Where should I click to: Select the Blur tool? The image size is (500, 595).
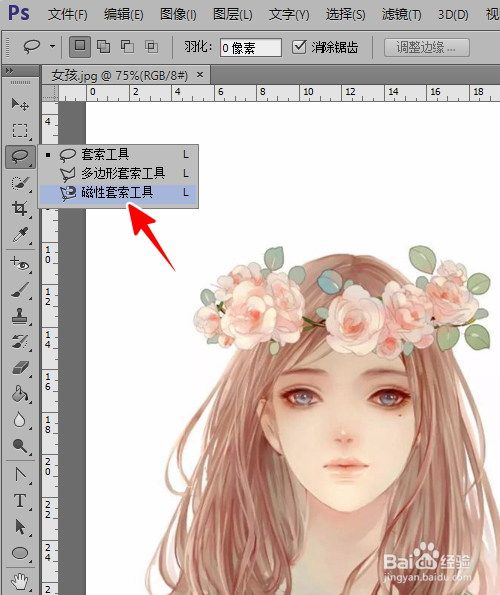click(20, 420)
